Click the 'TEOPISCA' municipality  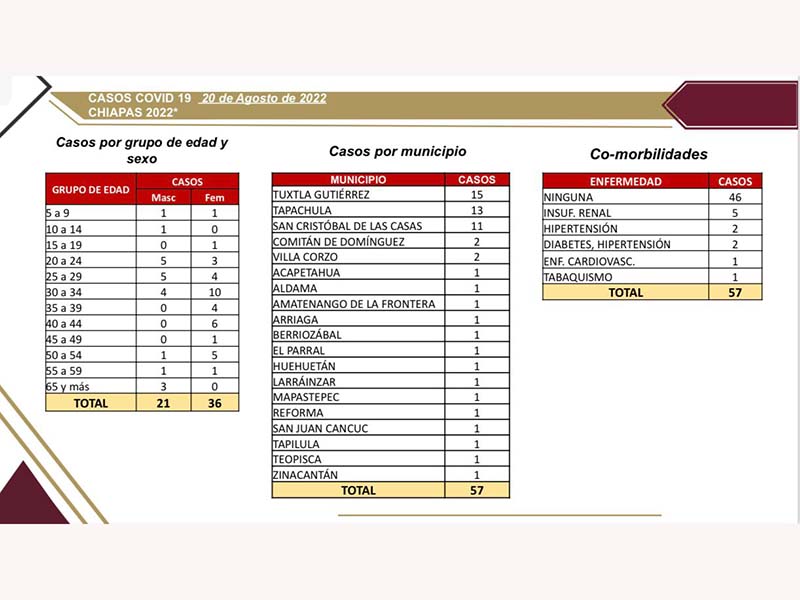coord(297,459)
